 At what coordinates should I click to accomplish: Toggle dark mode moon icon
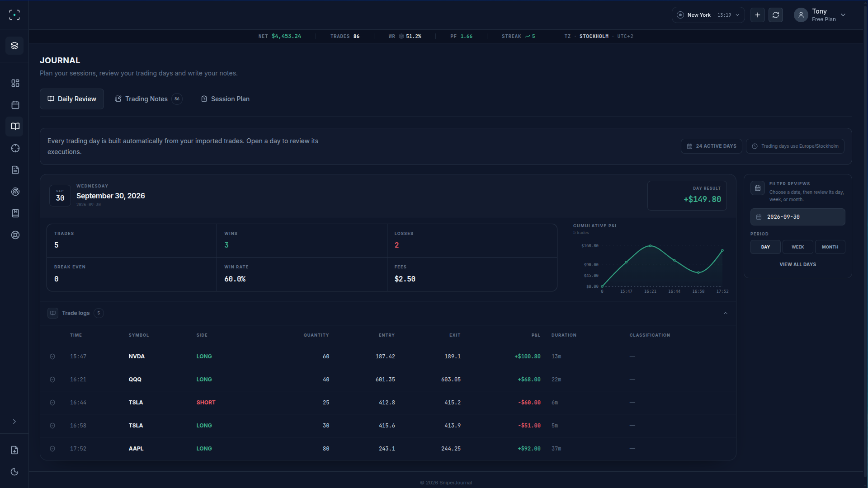coord(14,472)
